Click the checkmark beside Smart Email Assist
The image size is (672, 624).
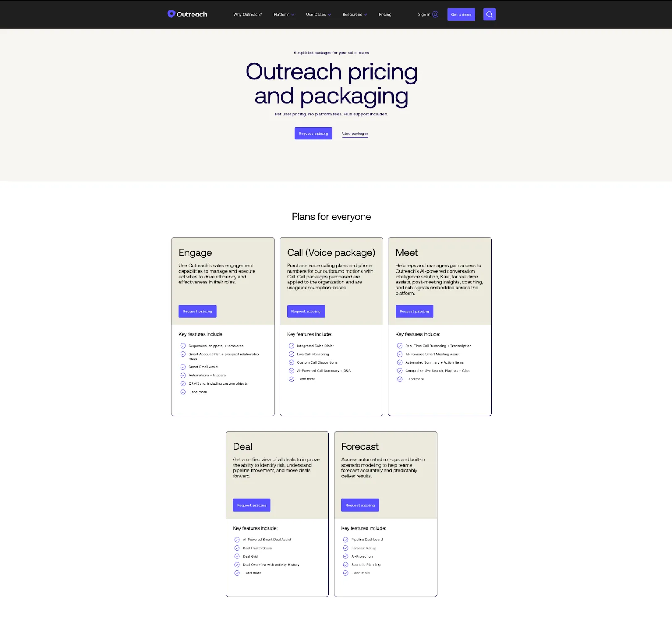tap(183, 366)
